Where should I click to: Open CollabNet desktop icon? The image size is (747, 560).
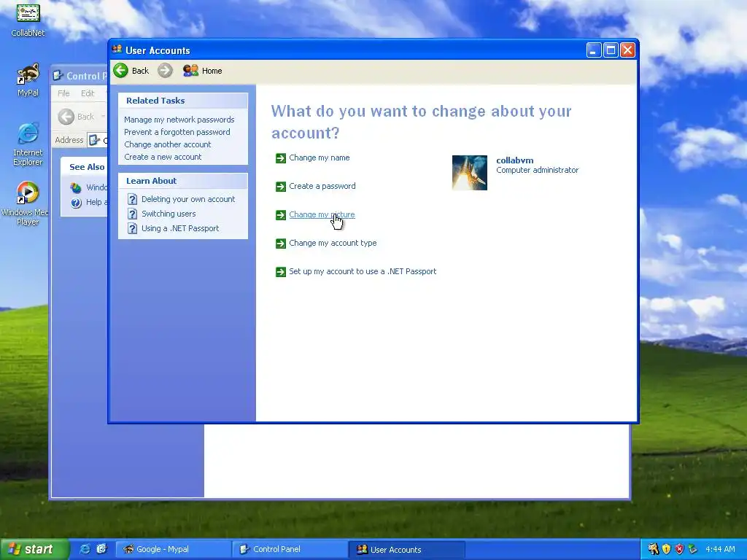(x=28, y=13)
